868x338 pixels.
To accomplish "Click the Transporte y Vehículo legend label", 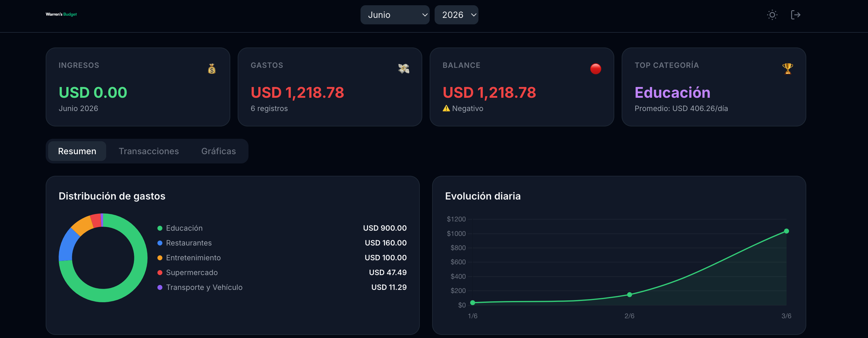I will coord(204,287).
